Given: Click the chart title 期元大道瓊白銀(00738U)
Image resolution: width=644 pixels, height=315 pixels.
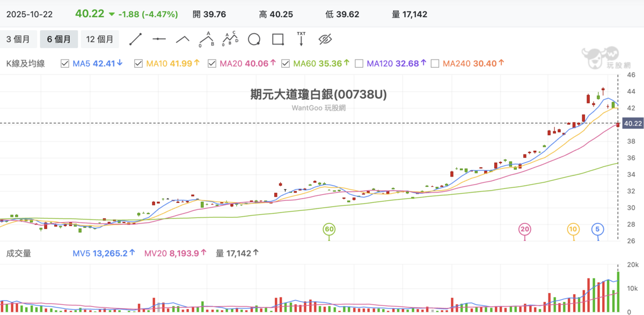Looking at the screenshot, I should click(x=319, y=94).
